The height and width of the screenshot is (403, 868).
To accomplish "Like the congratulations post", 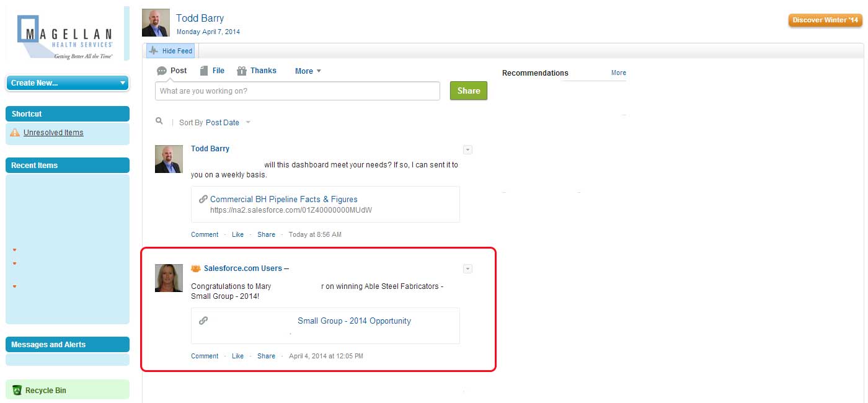I will click(x=238, y=356).
